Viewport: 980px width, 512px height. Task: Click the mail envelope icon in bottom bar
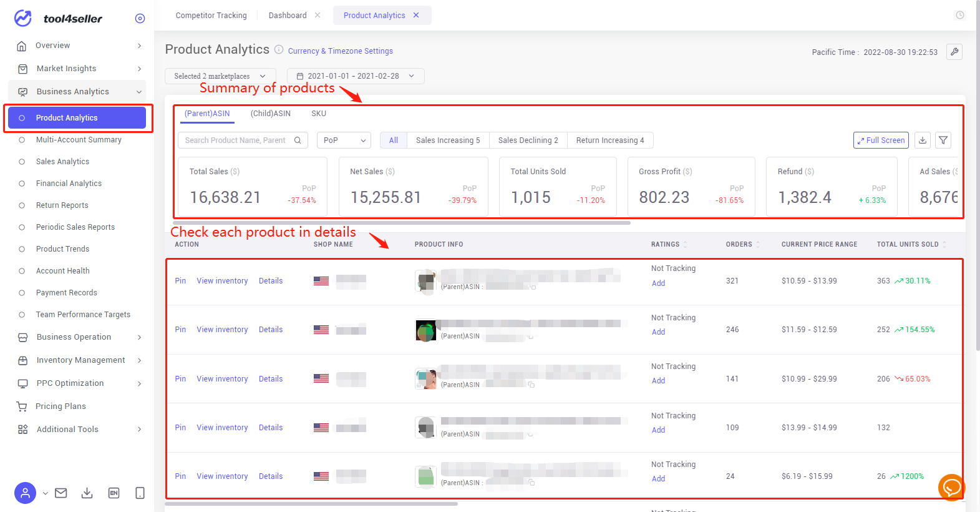coord(61,493)
